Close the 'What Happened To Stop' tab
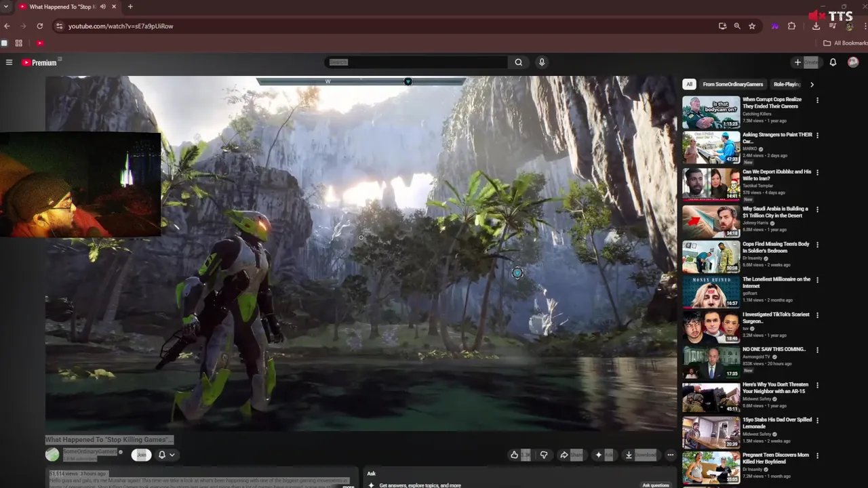 (114, 7)
